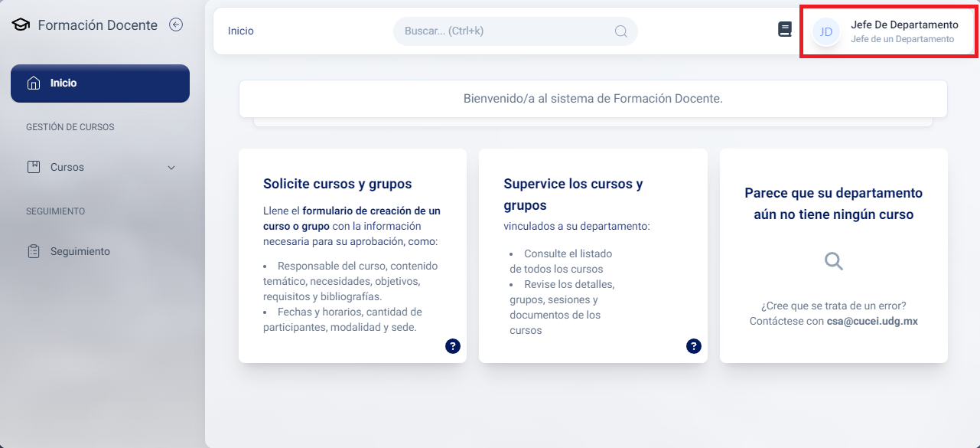This screenshot has height=448, width=980.
Task: Open help on Solicite cursos y grupos card
Action: pos(453,346)
